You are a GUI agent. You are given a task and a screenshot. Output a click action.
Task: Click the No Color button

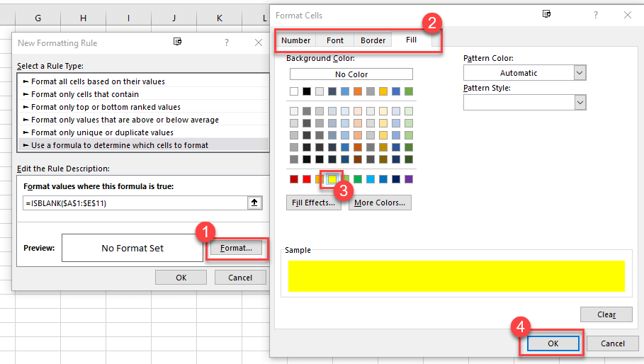(x=351, y=74)
